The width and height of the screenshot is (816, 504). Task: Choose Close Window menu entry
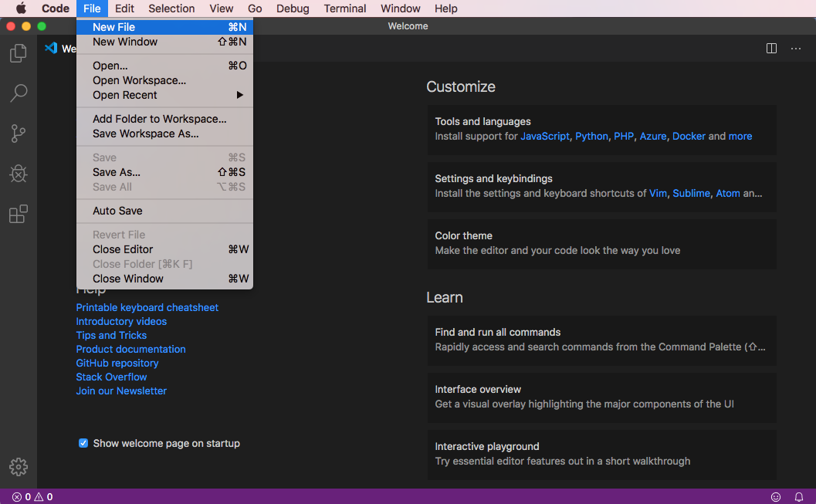point(164,279)
